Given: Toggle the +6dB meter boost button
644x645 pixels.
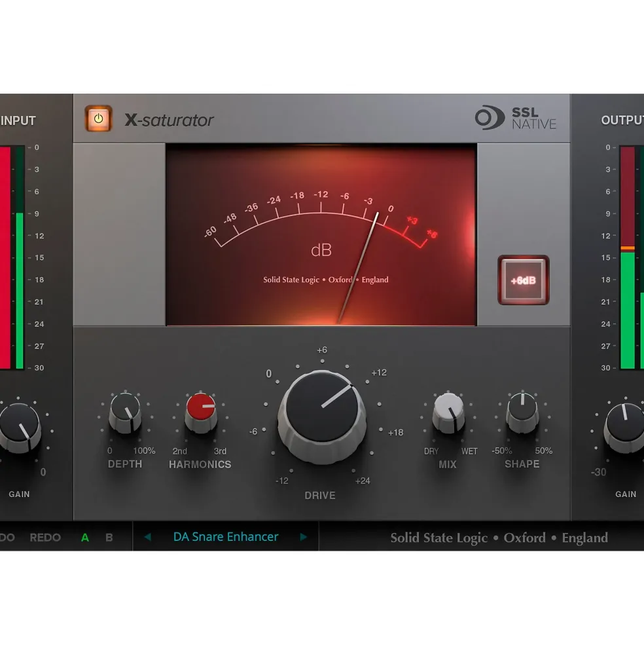Looking at the screenshot, I should 523,280.
